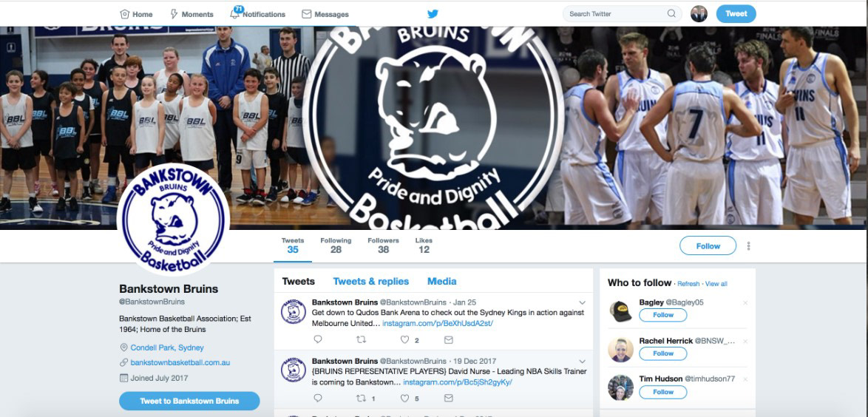Open the 19 Dec 2017 tweet timestamp
Screen dimensions: 868x417
475,361
